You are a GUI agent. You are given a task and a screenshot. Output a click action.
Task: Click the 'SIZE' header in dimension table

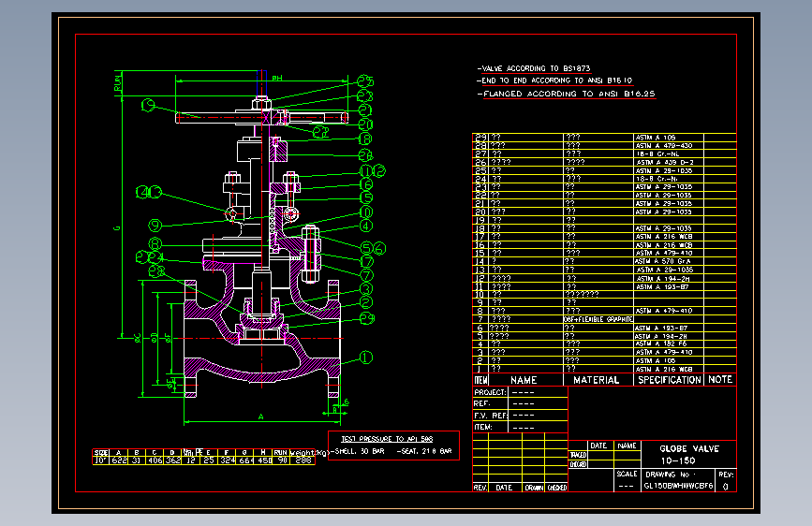pos(101,452)
